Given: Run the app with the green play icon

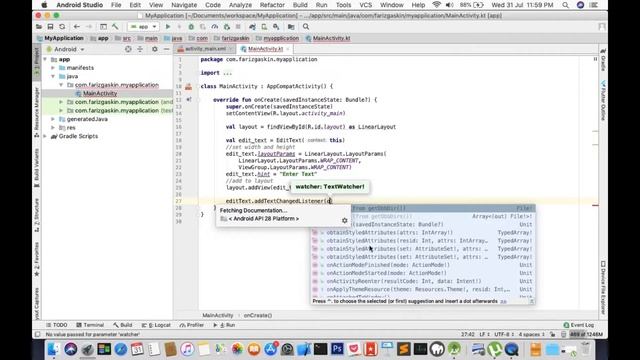Looking at the screenshot, I should point(168,27).
